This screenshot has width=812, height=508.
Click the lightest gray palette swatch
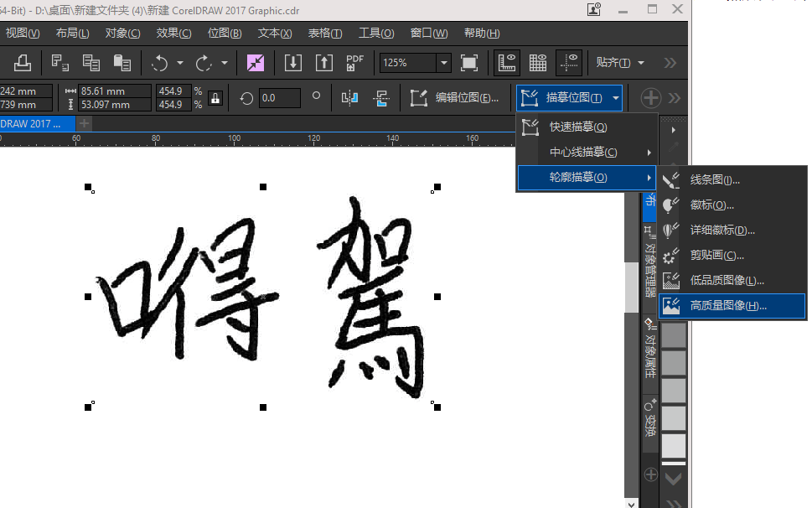point(674,445)
